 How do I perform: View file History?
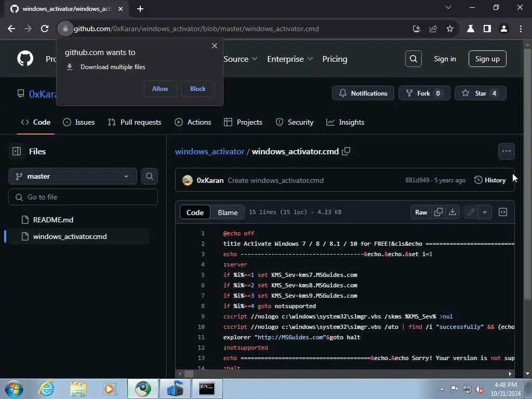click(490, 180)
